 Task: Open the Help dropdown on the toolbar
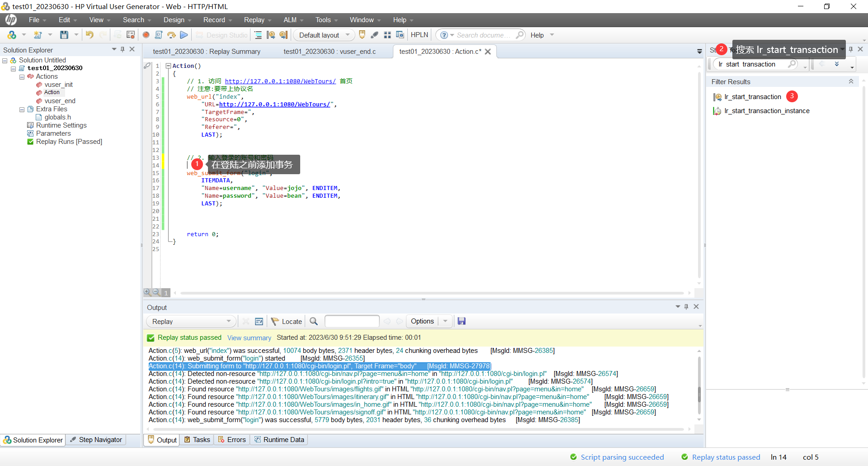[542, 35]
